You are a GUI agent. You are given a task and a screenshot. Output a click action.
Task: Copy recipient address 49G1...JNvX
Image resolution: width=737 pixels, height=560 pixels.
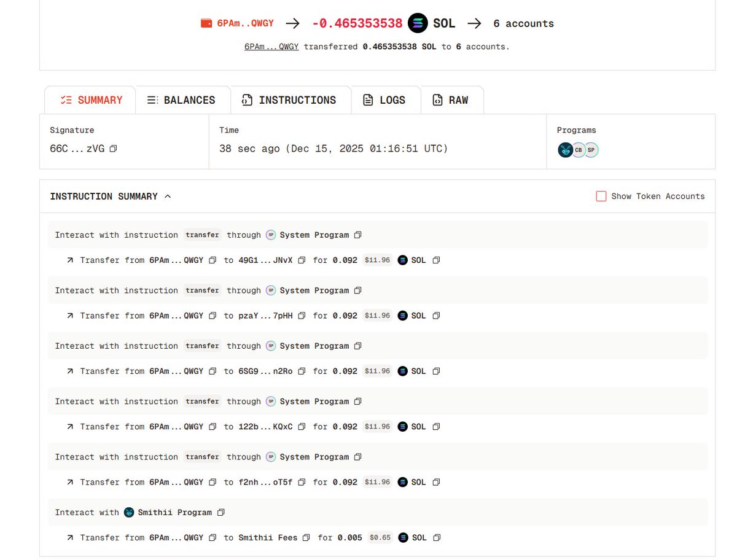302,260
